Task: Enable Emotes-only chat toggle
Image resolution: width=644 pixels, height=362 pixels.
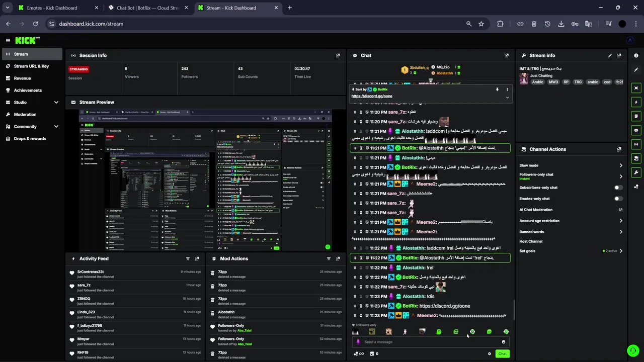Action: [x=618, y=199]
